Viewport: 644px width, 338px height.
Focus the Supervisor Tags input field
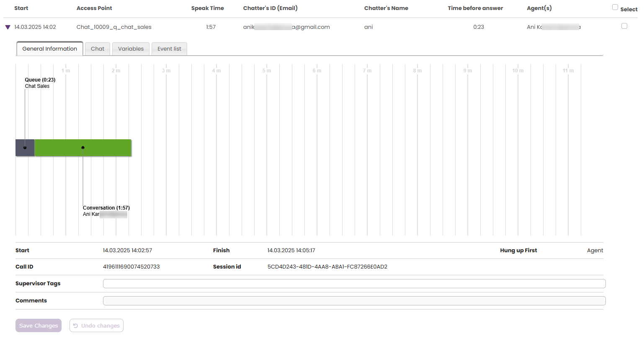coord(354,284)
